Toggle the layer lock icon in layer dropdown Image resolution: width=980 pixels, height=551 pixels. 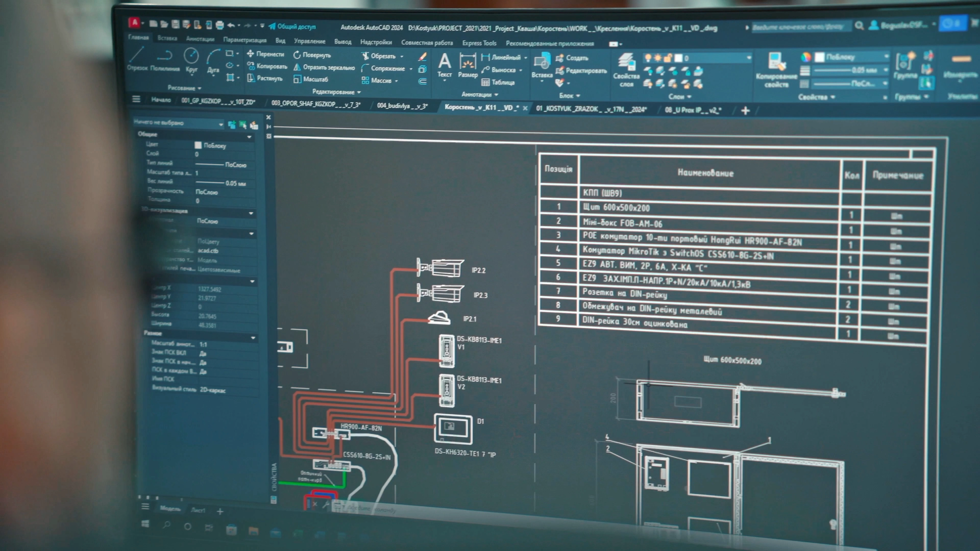(x=668, y=58)
